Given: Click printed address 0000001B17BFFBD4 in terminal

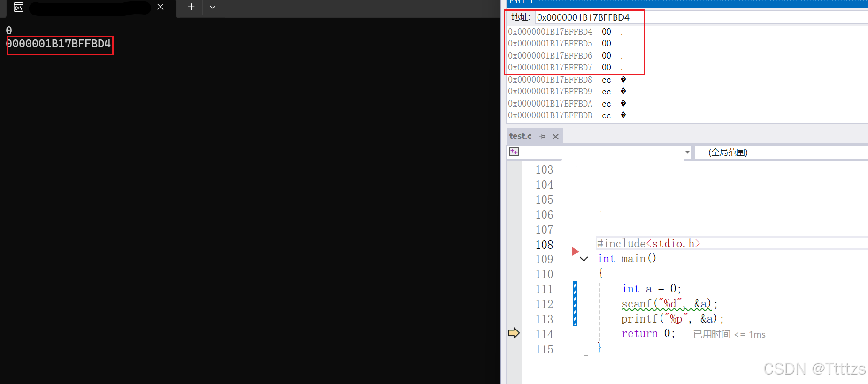Looking at the screenshot, I should pos(58,44).
